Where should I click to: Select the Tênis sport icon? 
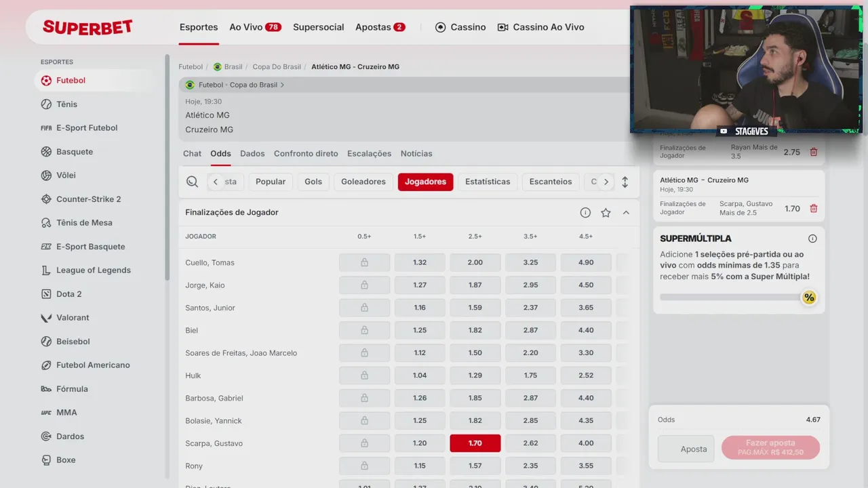46,104
